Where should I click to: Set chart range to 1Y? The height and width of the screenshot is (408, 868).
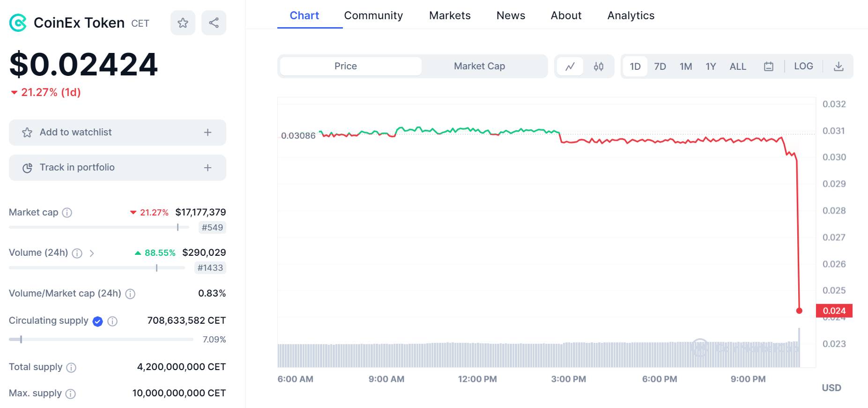pyautogui.click(x=711, y=66)
